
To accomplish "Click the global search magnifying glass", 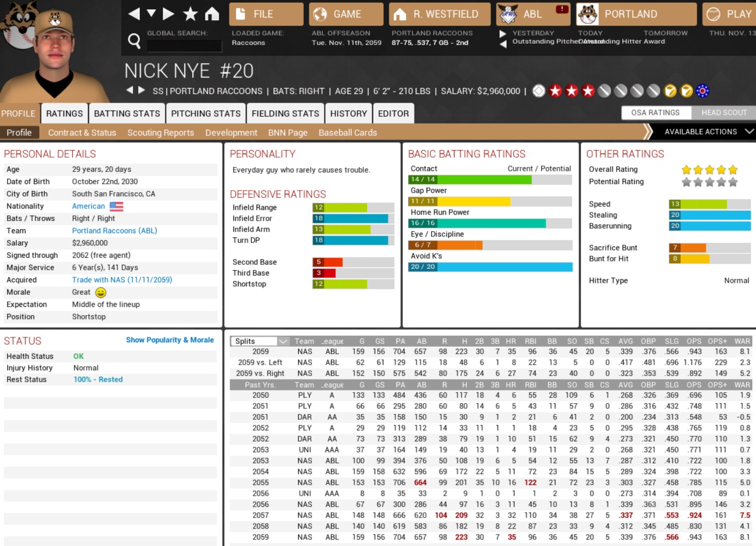I will 134,40.
